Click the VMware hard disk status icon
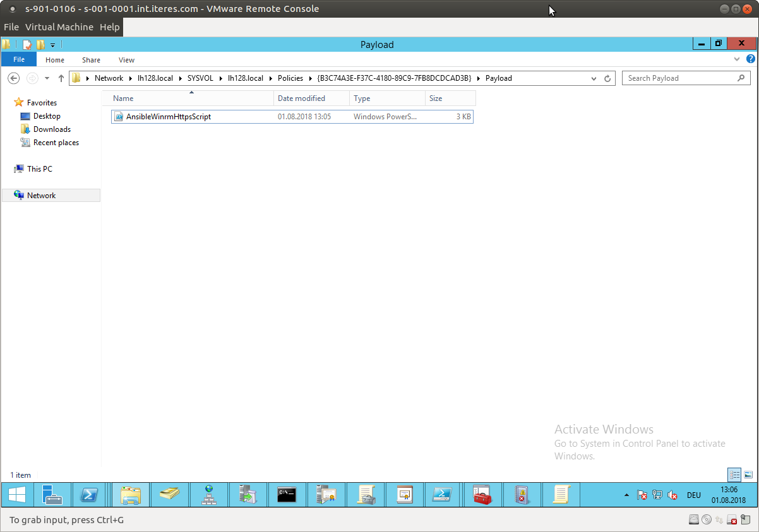The height and width of the screenshot is (532, 759). click(694, 520)
